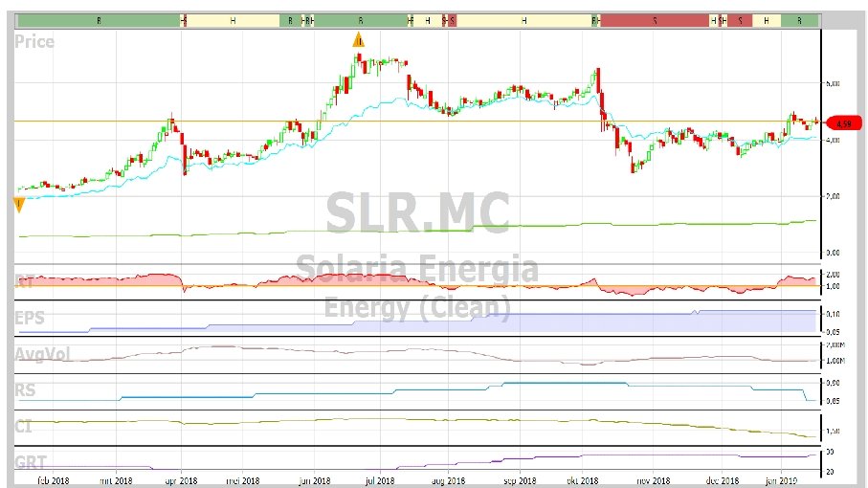Click the jun 2018 date label
Screen dimensions: 868x488
coord(315,480)
